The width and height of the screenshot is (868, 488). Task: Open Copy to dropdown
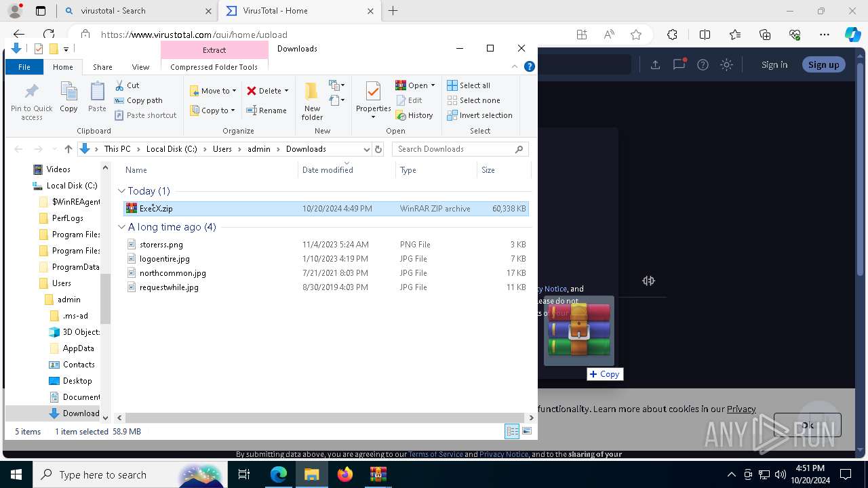(212, 110)
